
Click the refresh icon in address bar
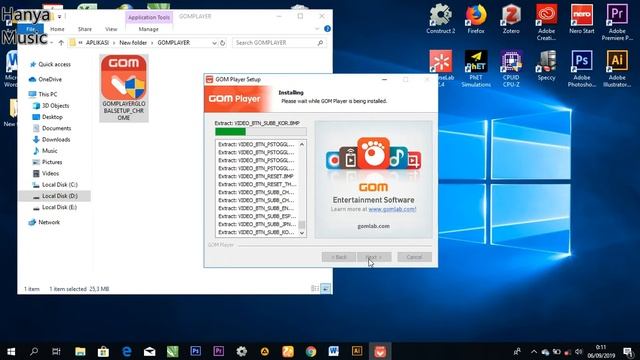click(x=222, y=42)
